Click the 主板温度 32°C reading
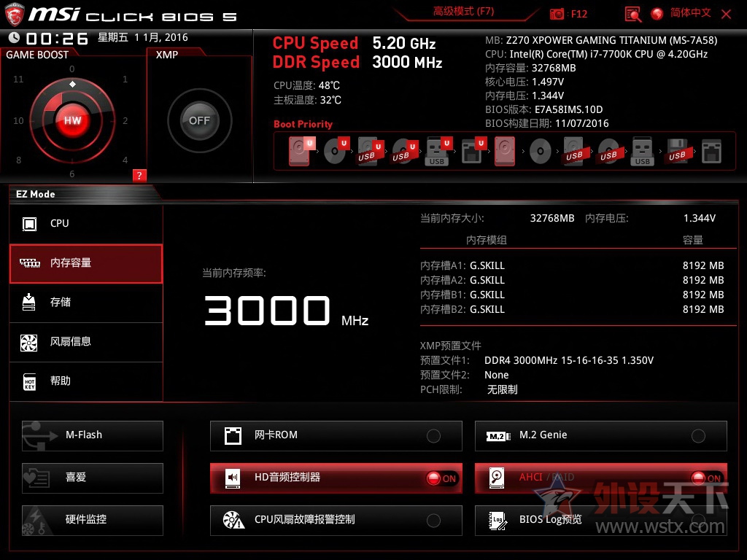747x560 pixels. pyautogui.click(x=307, y=101)
